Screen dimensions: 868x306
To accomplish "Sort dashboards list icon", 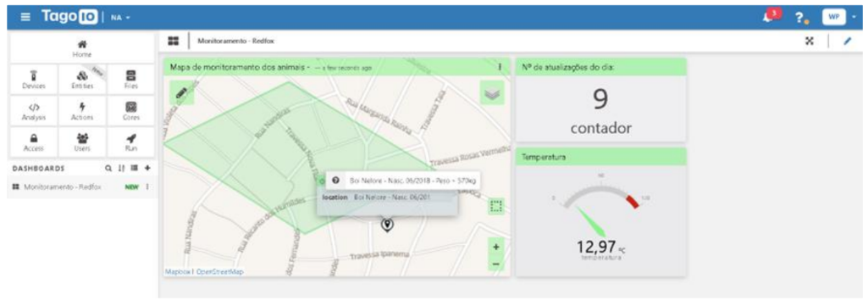I will [x=121, y=168].
